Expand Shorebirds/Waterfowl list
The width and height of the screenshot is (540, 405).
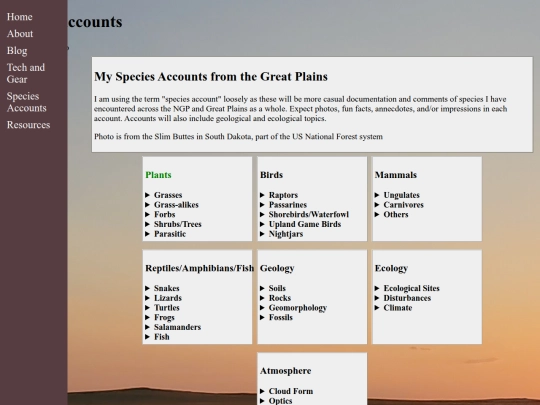(x=304, y=214)
